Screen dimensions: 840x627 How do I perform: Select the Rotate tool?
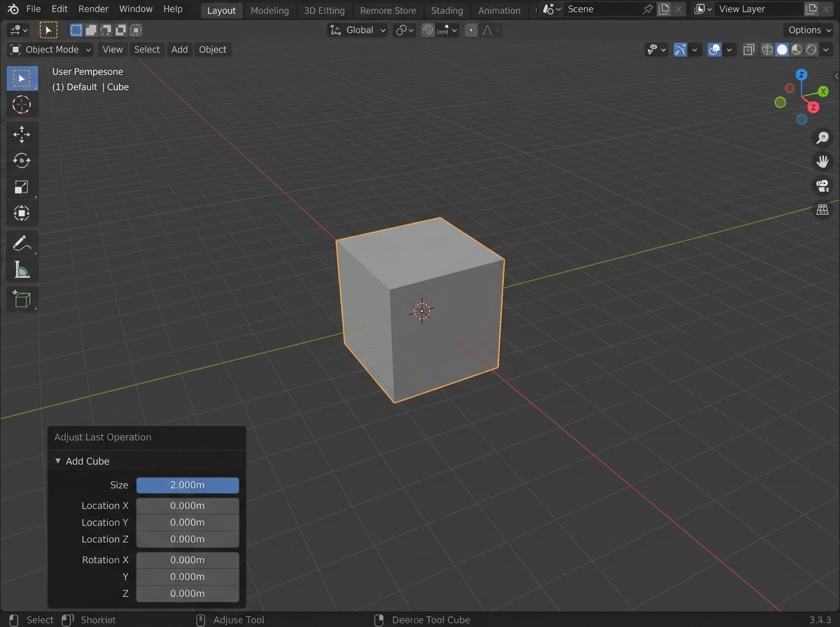pyautogui.click(x=22, y=160)
